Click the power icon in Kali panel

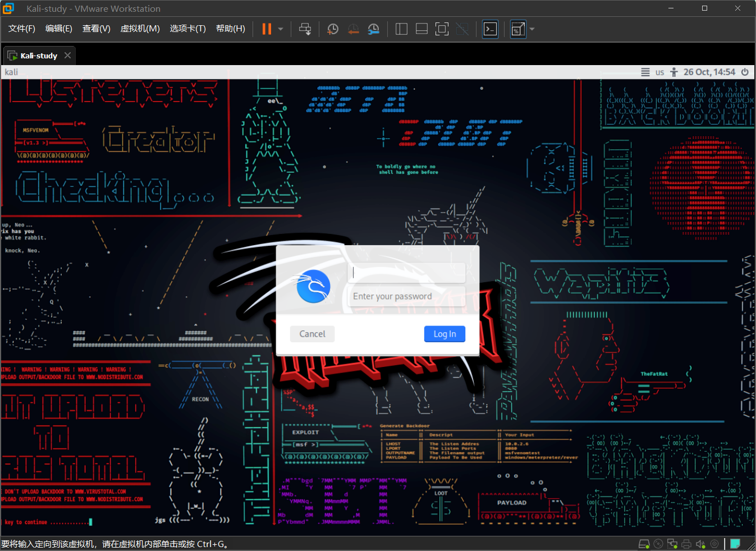(745, 72)
